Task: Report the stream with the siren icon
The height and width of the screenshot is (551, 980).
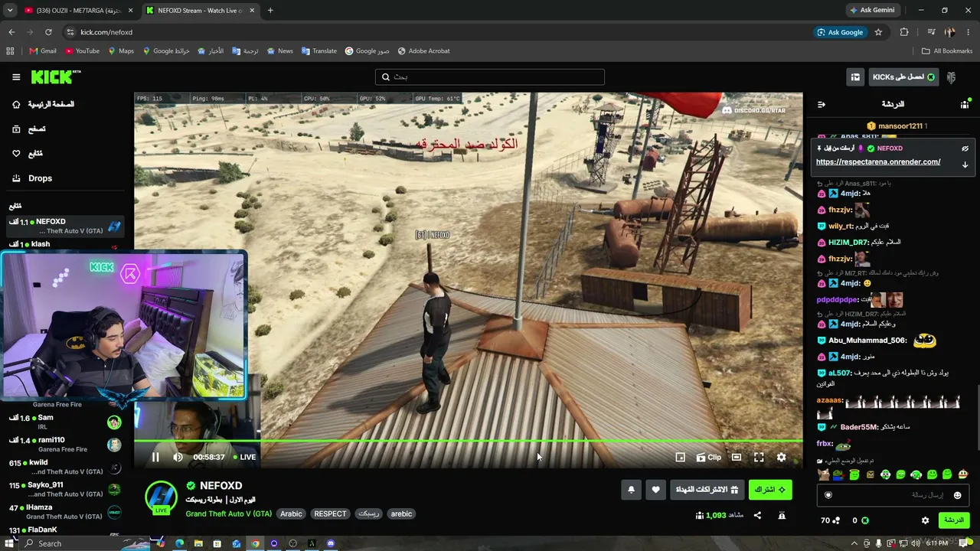Action: click(782, 515)
